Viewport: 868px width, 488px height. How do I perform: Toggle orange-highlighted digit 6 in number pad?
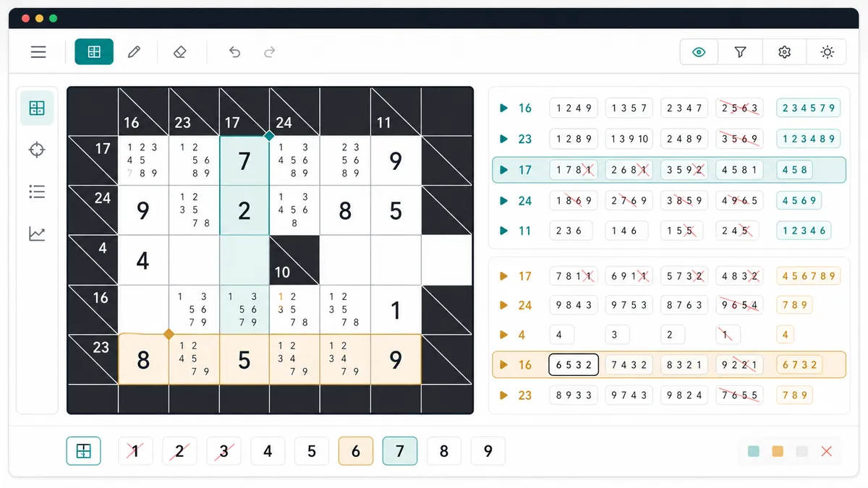point(356,451)
